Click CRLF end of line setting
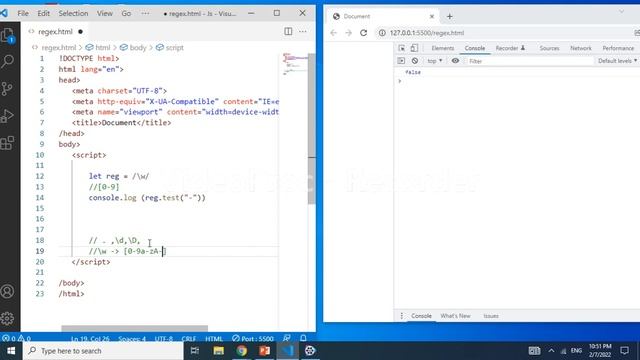This screenshot has height=360, width=640. pyautogui.click(x=189, y=339)
